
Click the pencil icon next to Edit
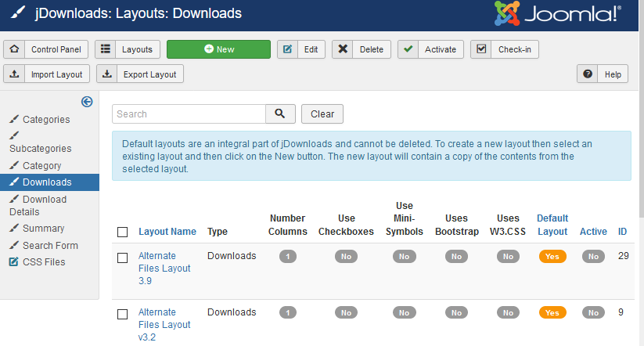(x=287, y=49)
